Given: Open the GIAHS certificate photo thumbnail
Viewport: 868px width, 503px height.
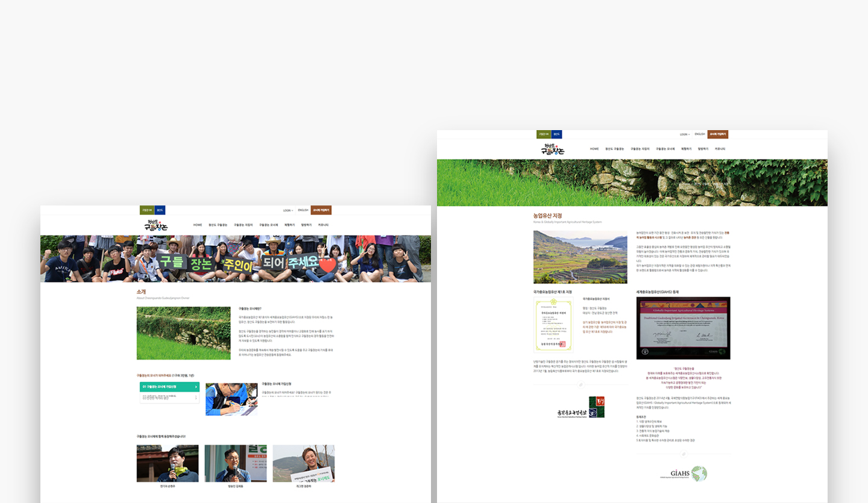Looking at the screenshot, I should coord(683,328).
